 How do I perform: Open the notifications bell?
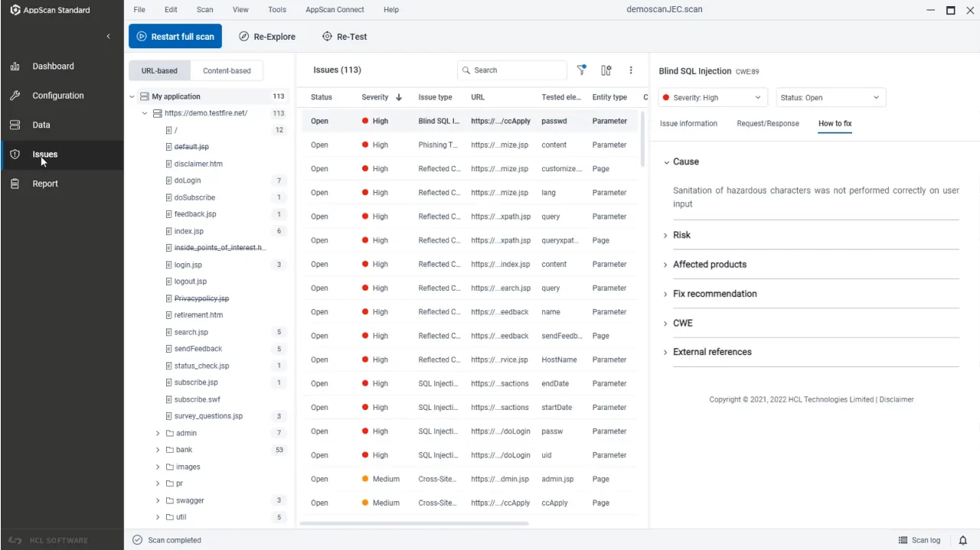pyautogui.click(x=963, y=540)
